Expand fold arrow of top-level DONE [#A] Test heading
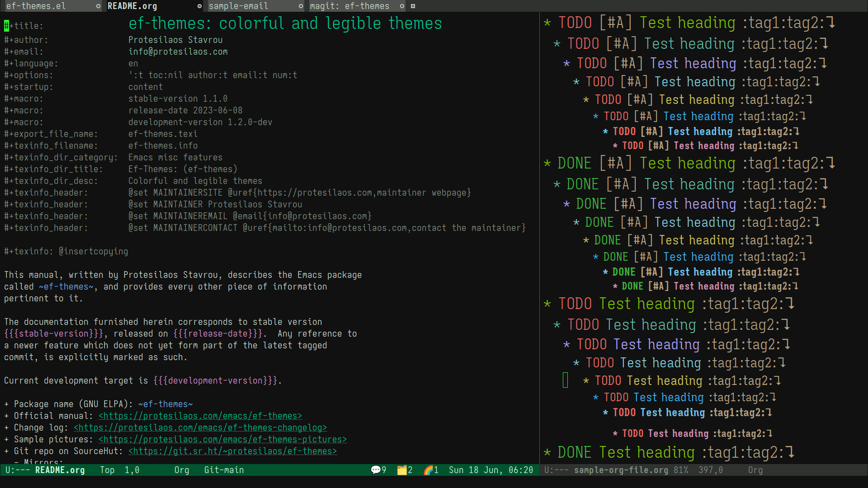This screenshot has width=868, height=488. pyautogui.click(x=830, y=163)
